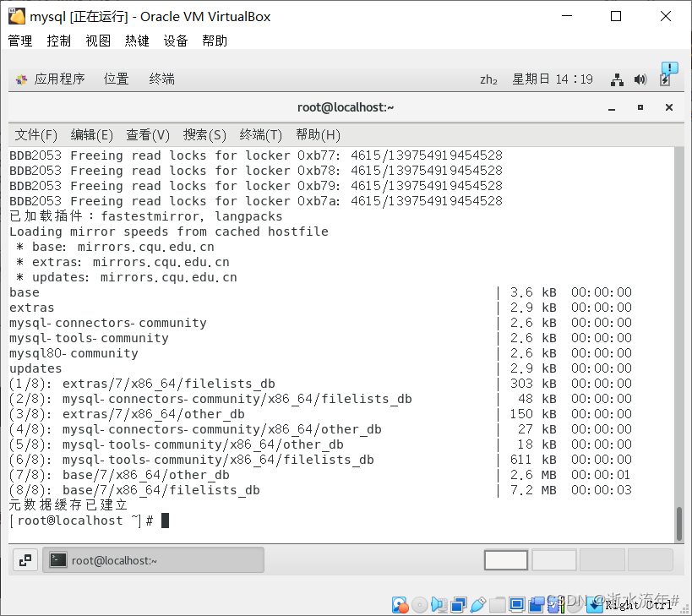The width and height of the screenshot is (692, 616).
Task: Click the network adapter icon in VirtualBox status bar
Action: [x=458, y=604]
